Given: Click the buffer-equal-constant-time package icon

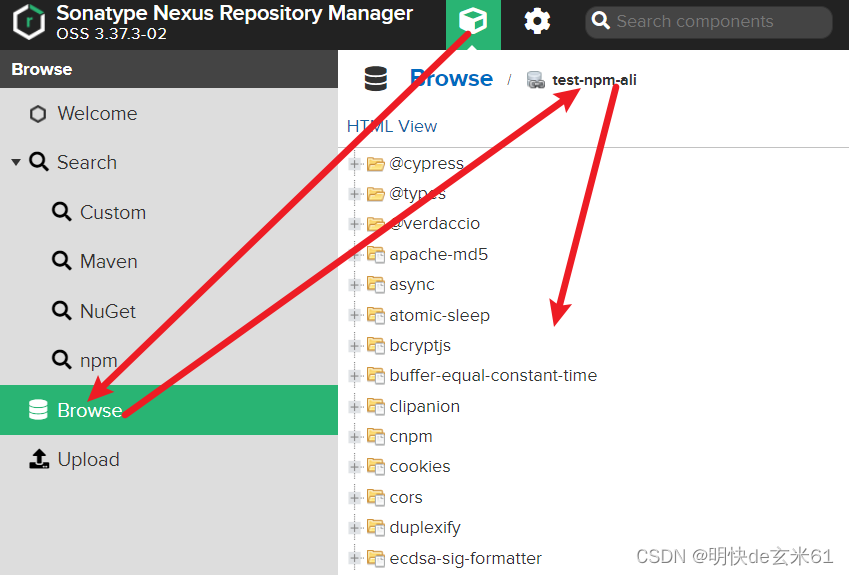Looking at the screenshot, I should click(x=376, y=376).
